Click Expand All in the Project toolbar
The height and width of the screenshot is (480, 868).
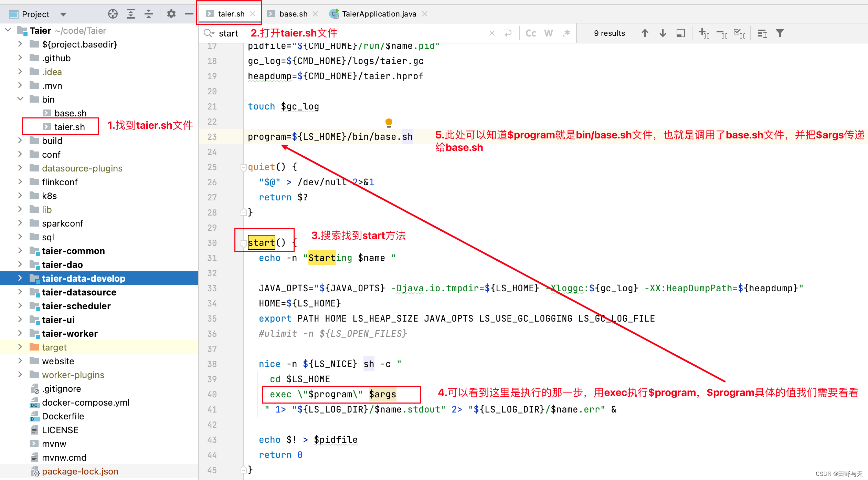131,14
